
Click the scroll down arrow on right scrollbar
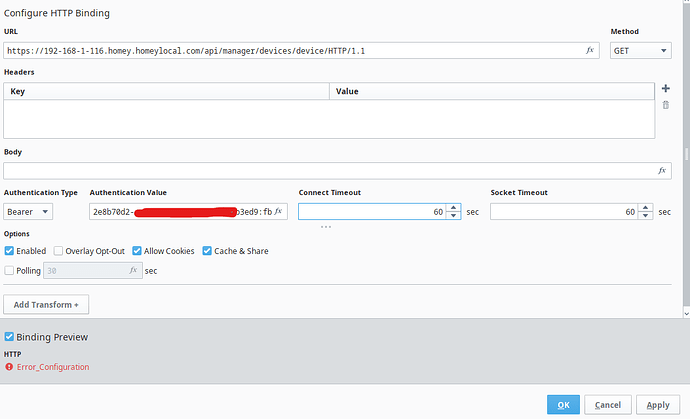[x=686, y=314]
